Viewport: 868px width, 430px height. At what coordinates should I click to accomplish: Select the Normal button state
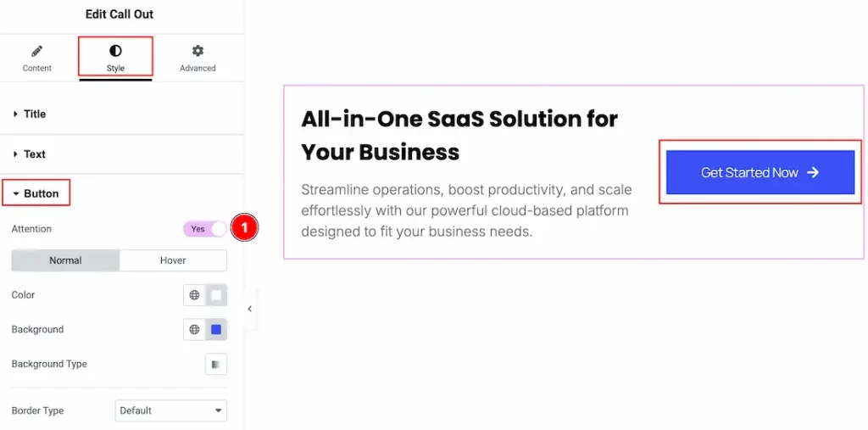point(65,260)
